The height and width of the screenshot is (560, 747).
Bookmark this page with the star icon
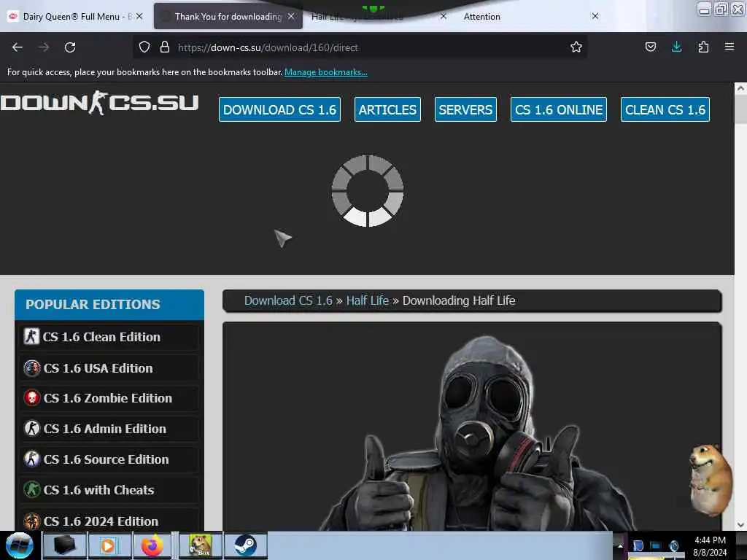[x=576, y=47]
